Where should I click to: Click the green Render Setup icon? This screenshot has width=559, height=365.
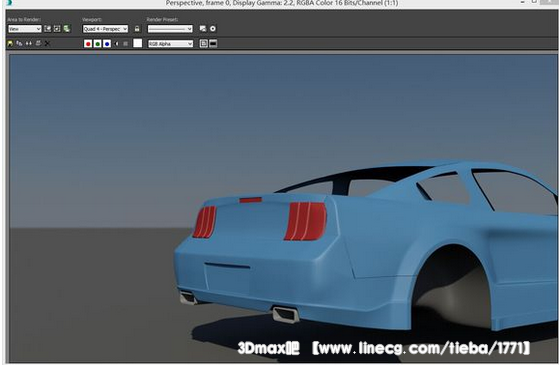(x=67, y=29)
